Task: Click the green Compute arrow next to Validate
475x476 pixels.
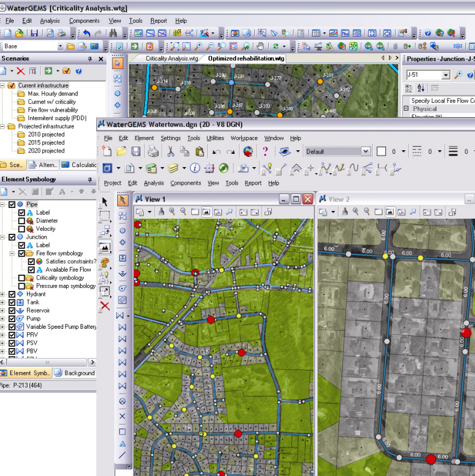Action: point(135,46)
